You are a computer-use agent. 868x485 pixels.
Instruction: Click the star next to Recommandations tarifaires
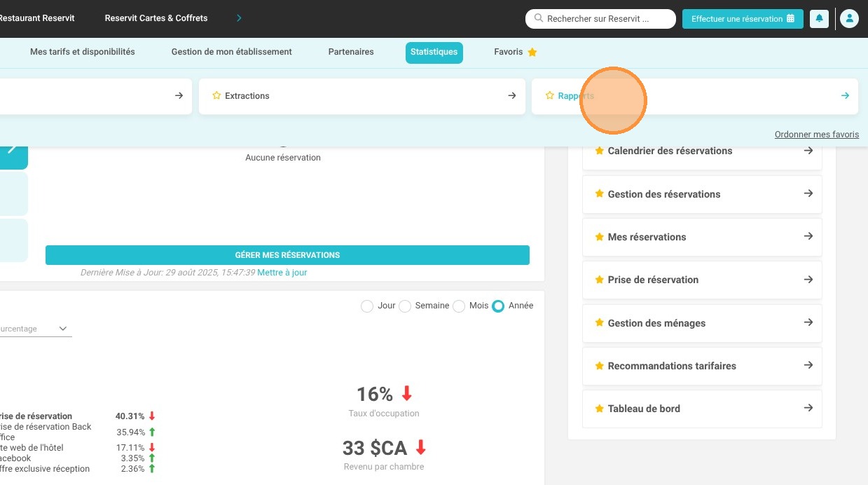(599, 366)
